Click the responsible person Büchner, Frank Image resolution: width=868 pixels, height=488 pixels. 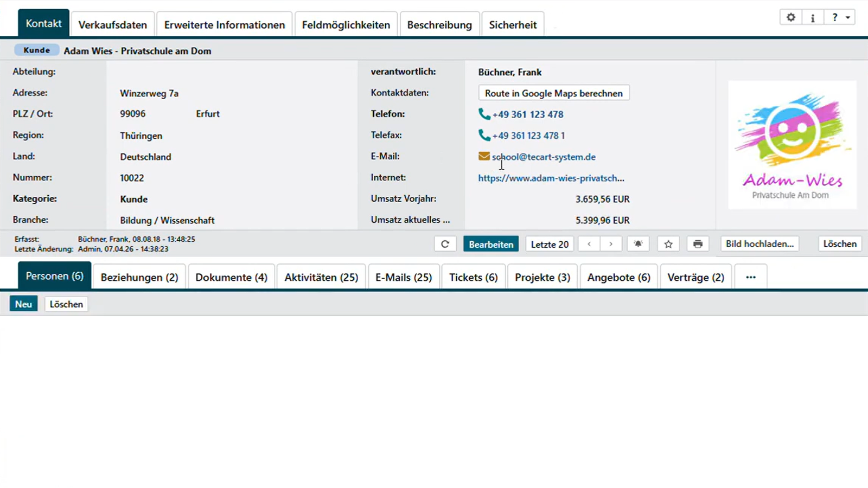(x=510, y=72)
